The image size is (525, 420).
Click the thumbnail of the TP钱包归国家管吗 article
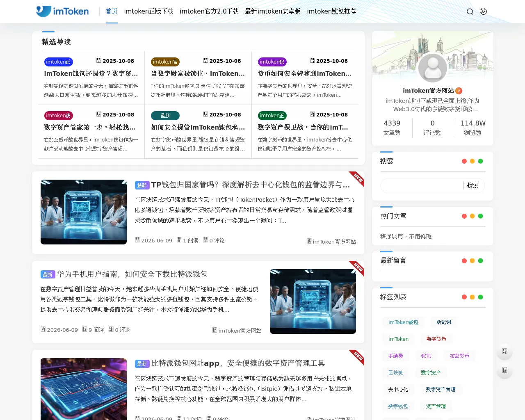pyautogui.click(x=84, y=212)
